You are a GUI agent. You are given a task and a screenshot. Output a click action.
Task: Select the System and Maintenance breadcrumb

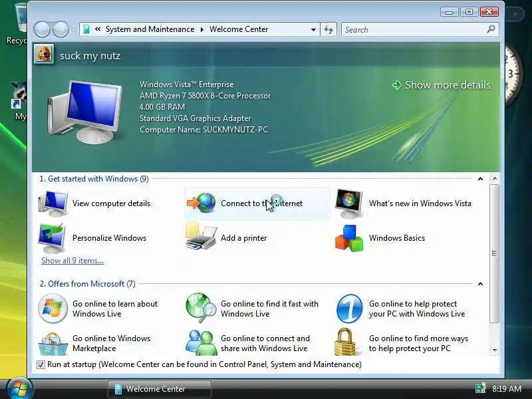150,29
